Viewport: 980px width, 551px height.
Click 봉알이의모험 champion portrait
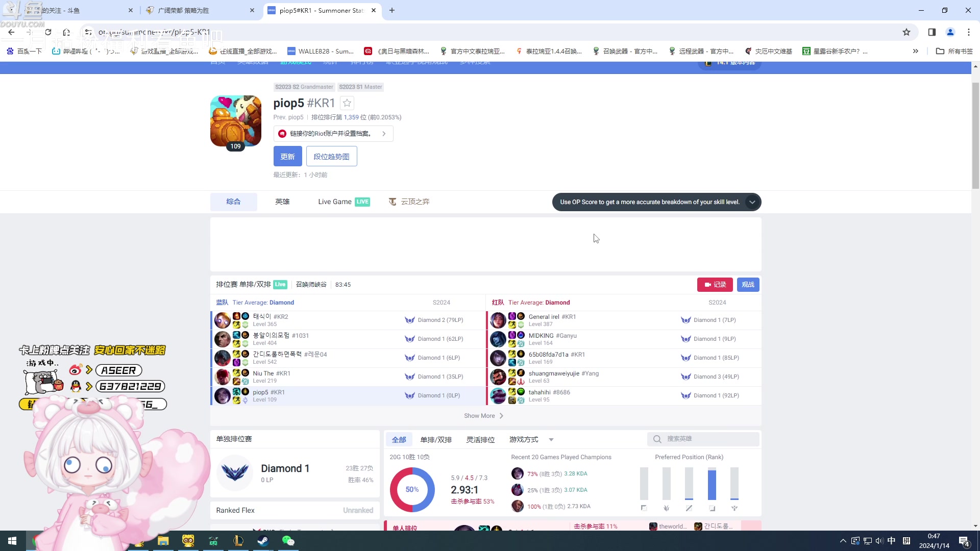[223, 339]
